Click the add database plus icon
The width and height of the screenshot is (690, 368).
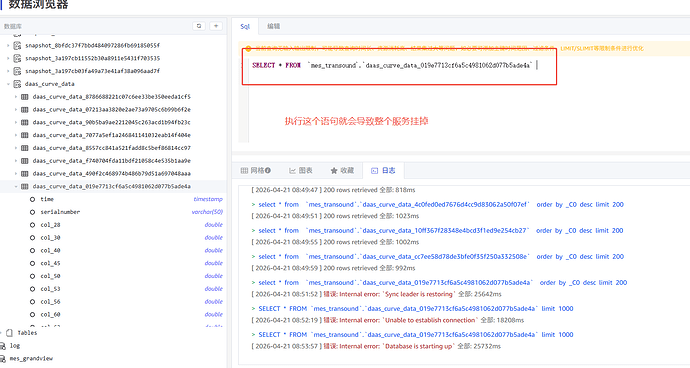[x=216, y=26]
